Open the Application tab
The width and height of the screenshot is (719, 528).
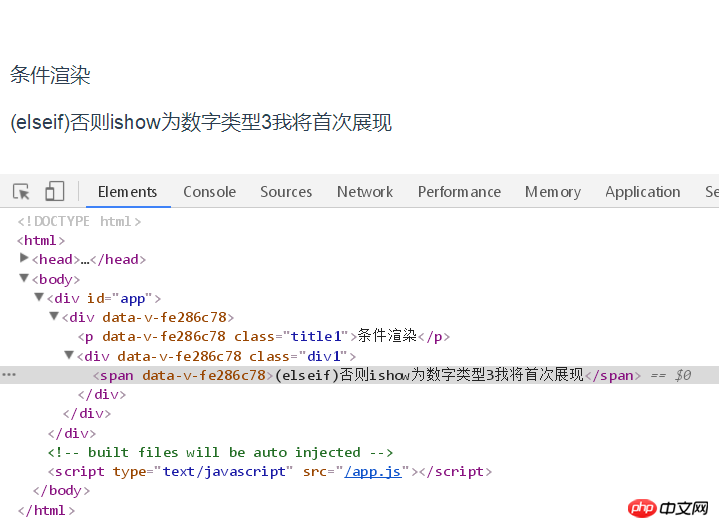pyautogui.click(x=643, y=192)
